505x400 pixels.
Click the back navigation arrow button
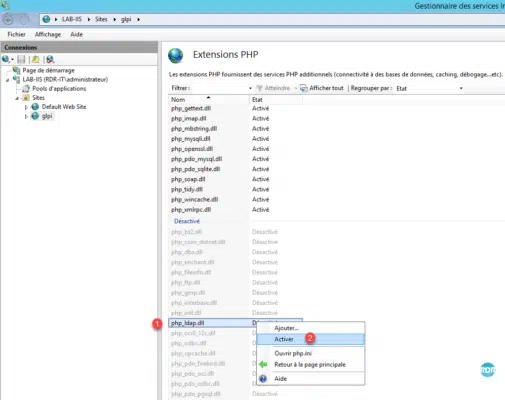pyautogui.click(x=8, y=20)
